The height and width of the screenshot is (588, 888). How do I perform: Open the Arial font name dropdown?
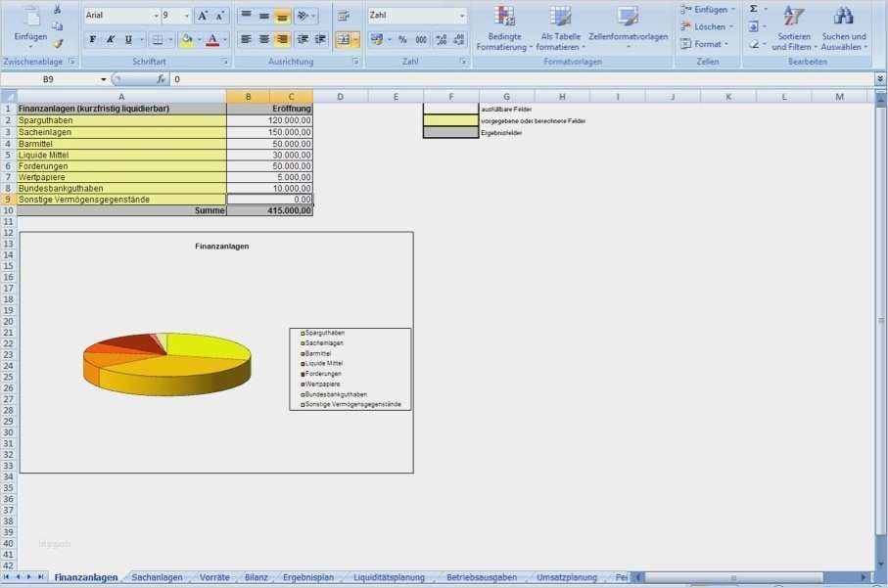(x=157, y=16)
